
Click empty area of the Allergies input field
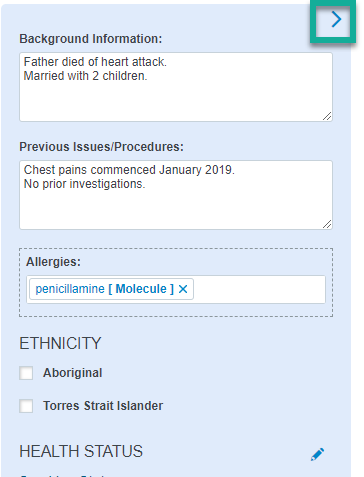(259, 289)
